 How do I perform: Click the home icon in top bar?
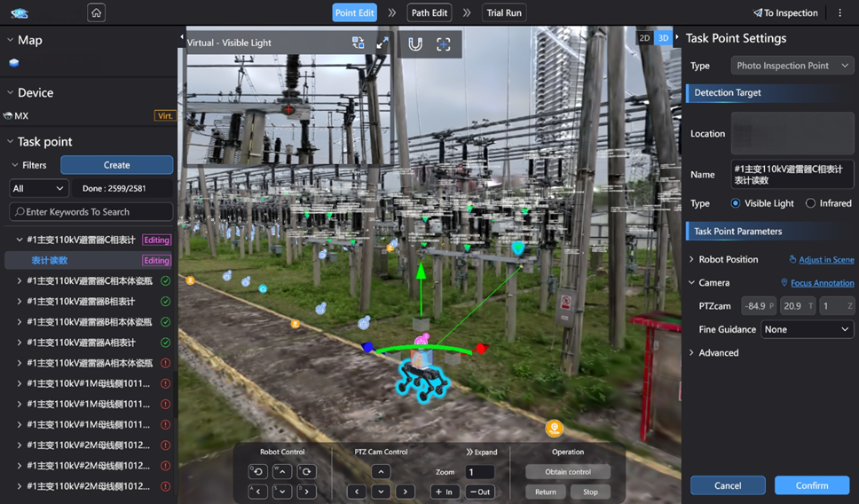coord(96,12)
